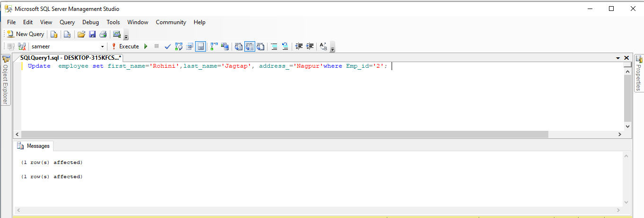Open a Database Engine Query
This screenshot has height=218, width=644.
tap(54, 34)
